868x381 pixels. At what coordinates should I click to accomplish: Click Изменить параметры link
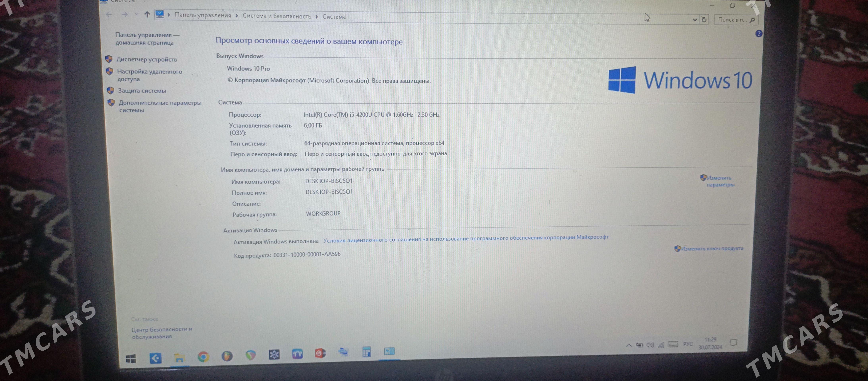pos(720,181)
